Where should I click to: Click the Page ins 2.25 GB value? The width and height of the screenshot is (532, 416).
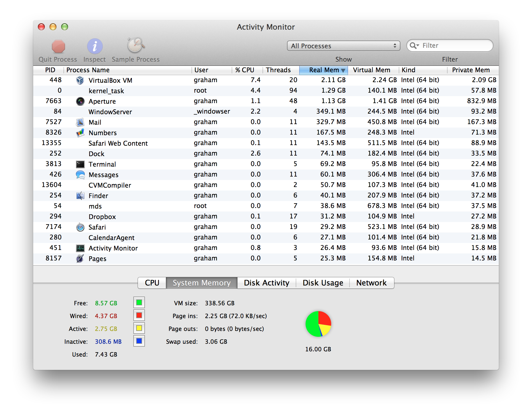point(236,316)
